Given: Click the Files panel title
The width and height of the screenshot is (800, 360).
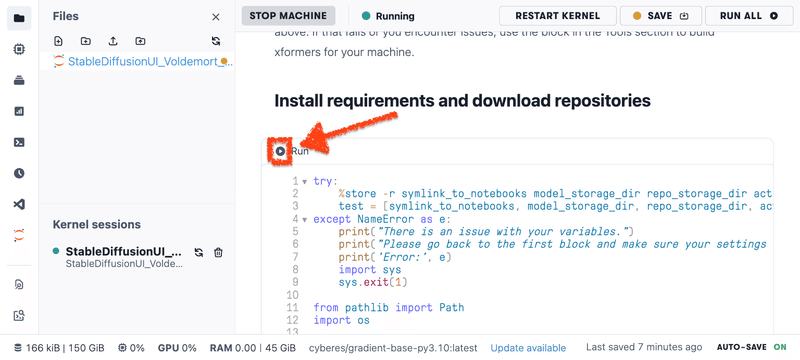Looking at the screenshot, I should click(66, 16).
